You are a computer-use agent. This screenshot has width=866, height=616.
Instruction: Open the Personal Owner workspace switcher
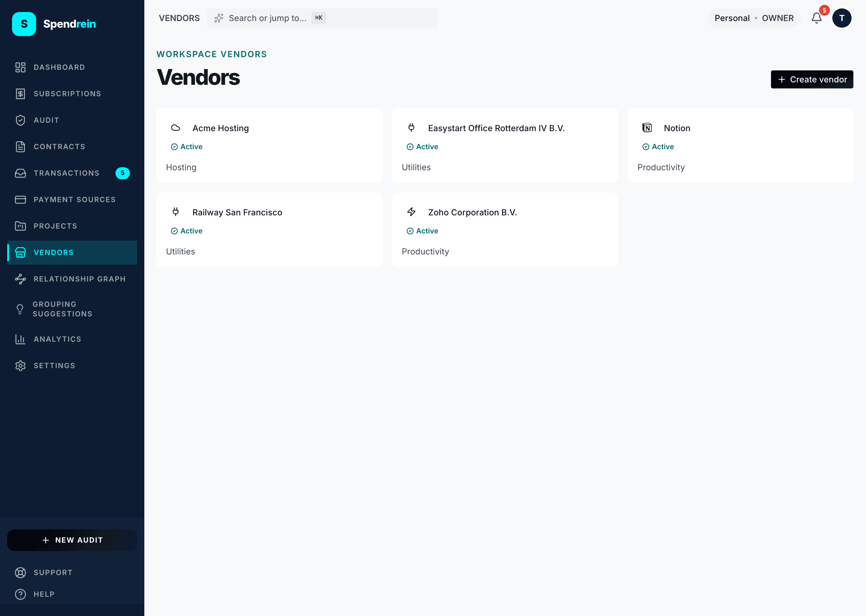point(754,18)
